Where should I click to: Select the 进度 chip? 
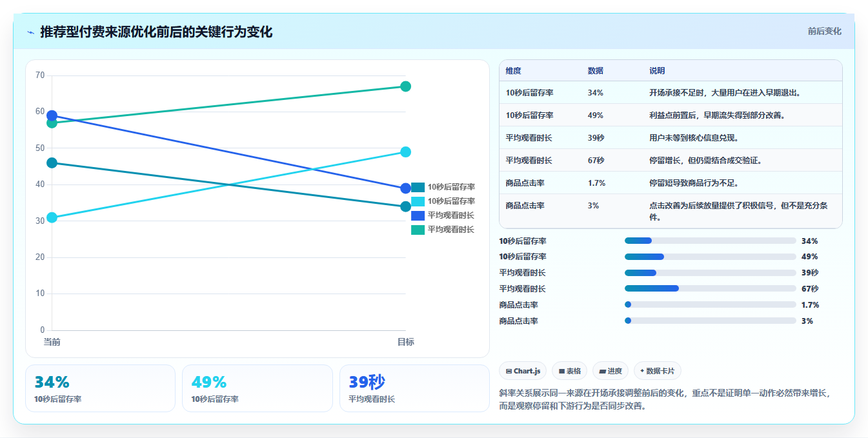(611, 371)
